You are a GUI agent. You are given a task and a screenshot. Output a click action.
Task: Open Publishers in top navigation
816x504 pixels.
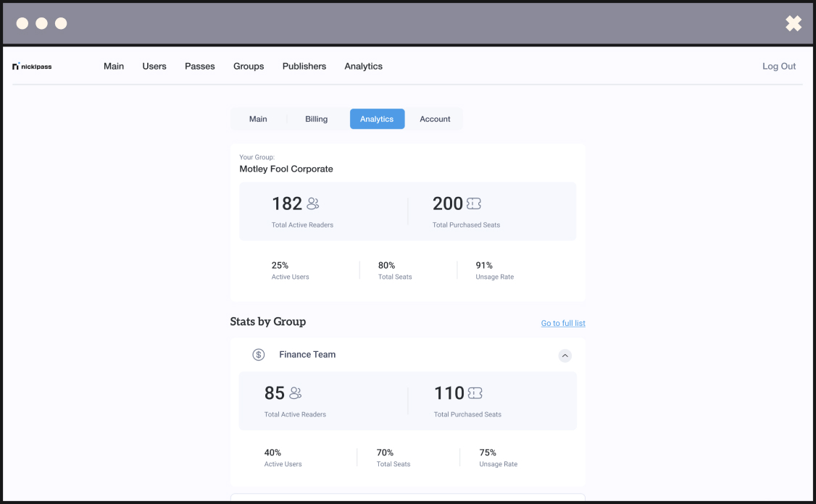pos(304,66)
